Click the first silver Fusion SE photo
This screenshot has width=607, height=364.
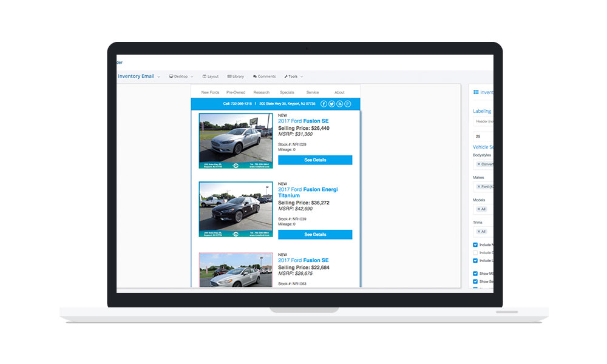236,140
